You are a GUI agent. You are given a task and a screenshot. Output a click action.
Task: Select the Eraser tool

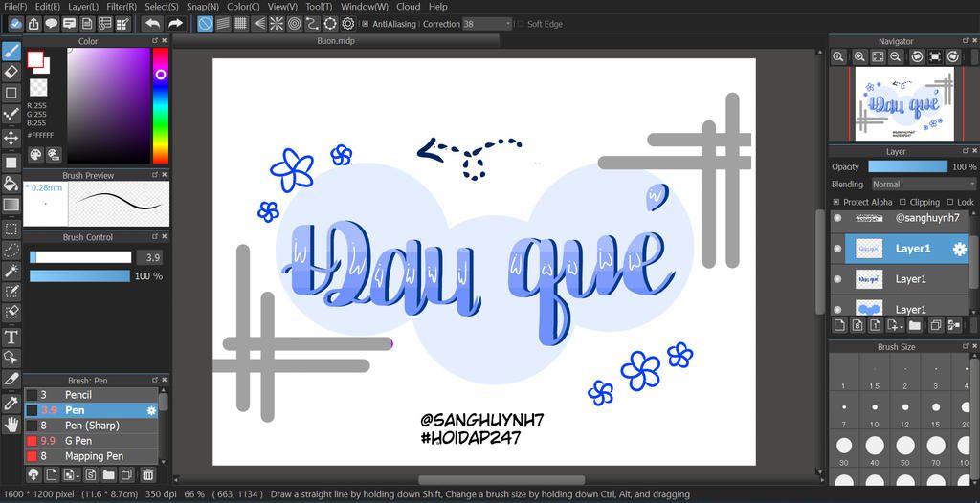click(x=11, y=72)
